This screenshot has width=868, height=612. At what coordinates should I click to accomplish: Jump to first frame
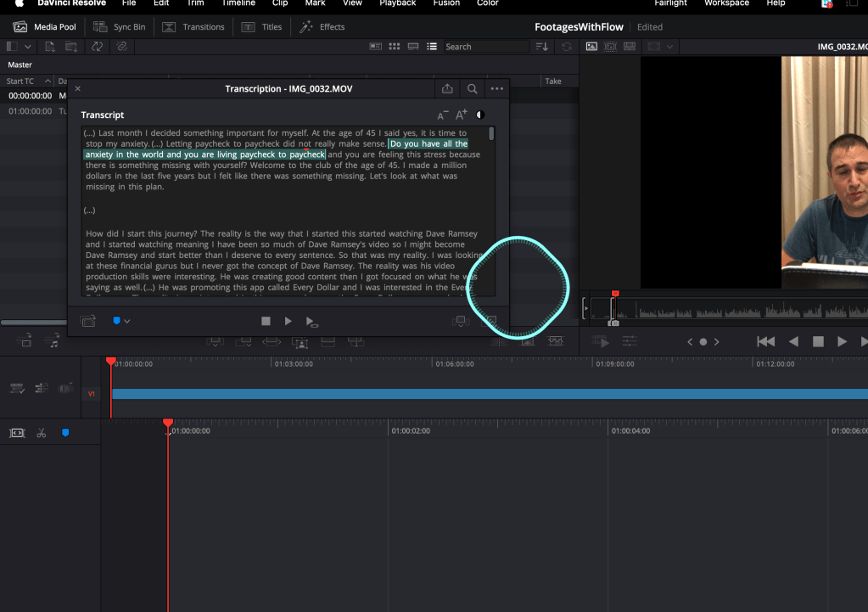coord(765,342)
